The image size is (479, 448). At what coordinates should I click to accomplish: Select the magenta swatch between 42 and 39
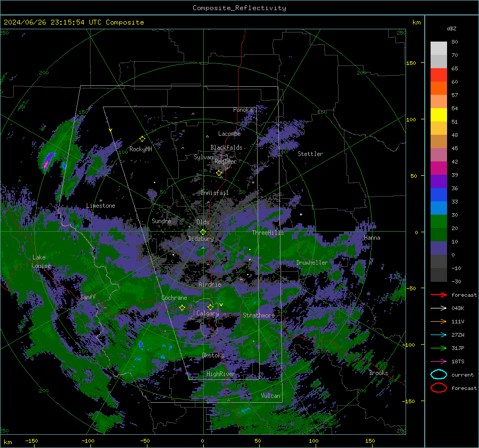pyautogui.click(x=439, y=168)
